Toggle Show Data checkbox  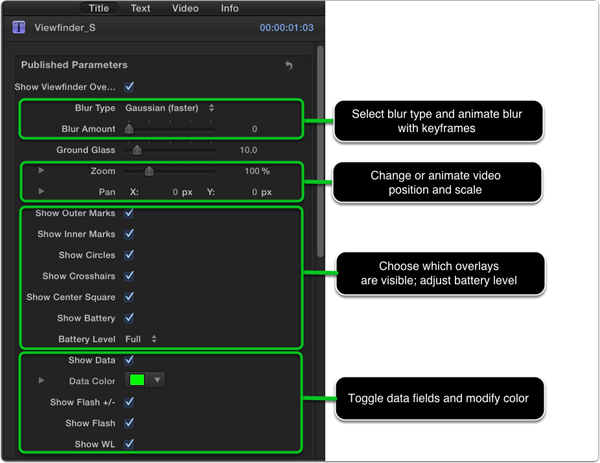129,360
